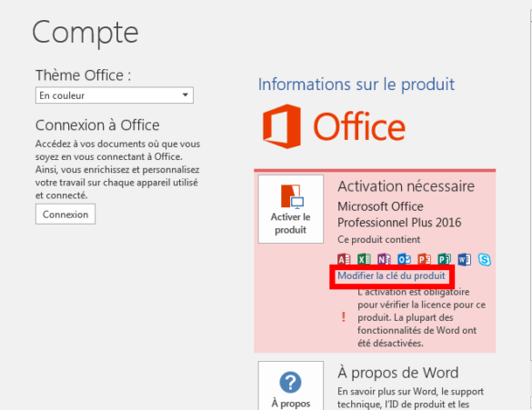
Task: Click the Microsoft Office Professionnel Plus 2016 text
Action: 399,215
